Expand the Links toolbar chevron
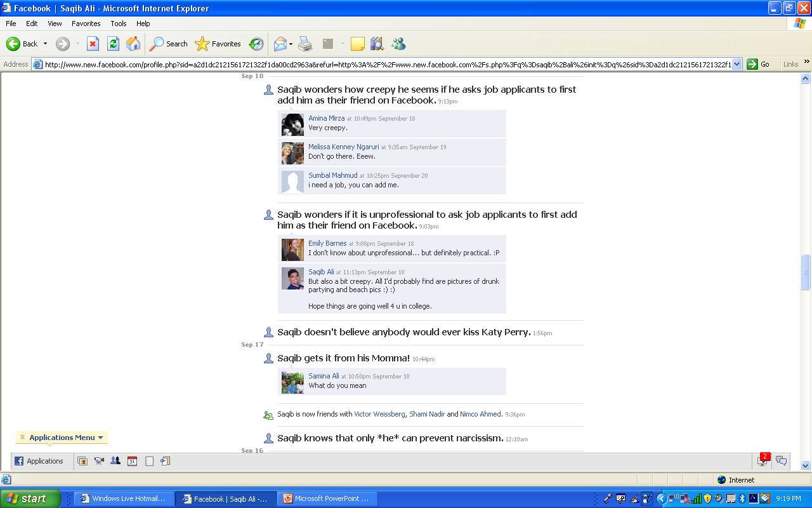The width and height of the screenshot is (812, 508). click(x=806, y=62)
